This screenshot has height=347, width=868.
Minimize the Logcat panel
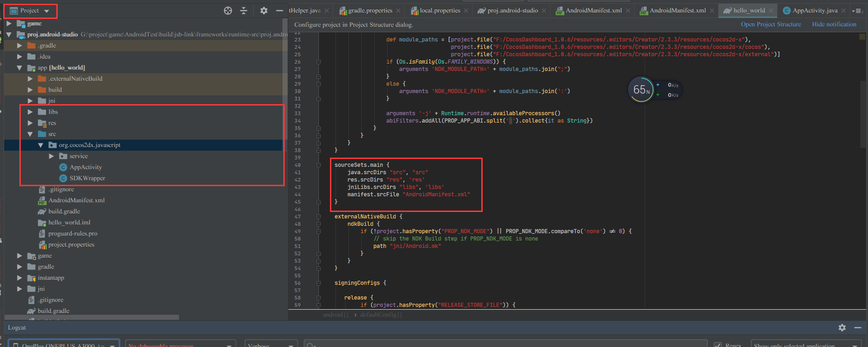click(x=857, y=327)
